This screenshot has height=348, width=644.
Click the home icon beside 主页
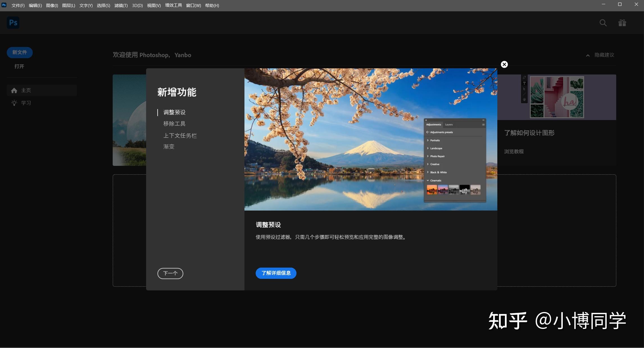(x=14, y=91)
